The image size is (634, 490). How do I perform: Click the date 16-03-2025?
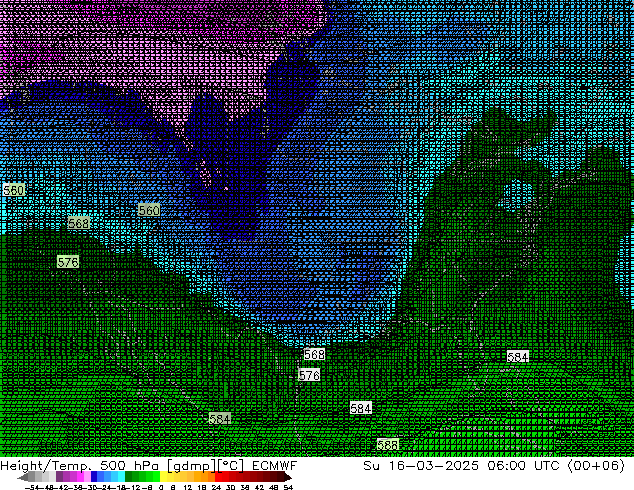pyautogui.click(x=434, y=465)
